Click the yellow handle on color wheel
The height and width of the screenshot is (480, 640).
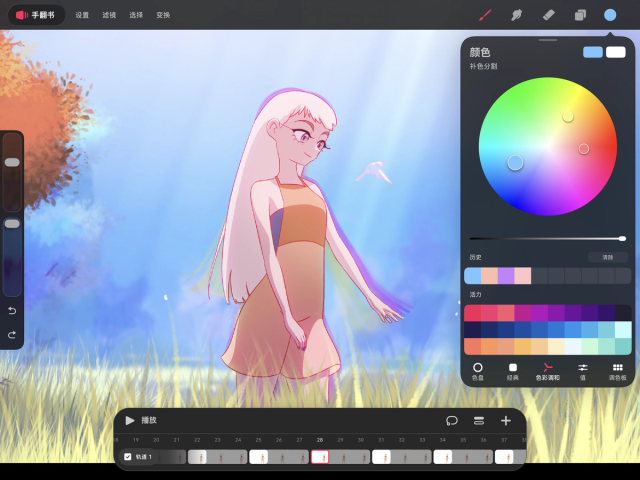[x=568, y=117]
